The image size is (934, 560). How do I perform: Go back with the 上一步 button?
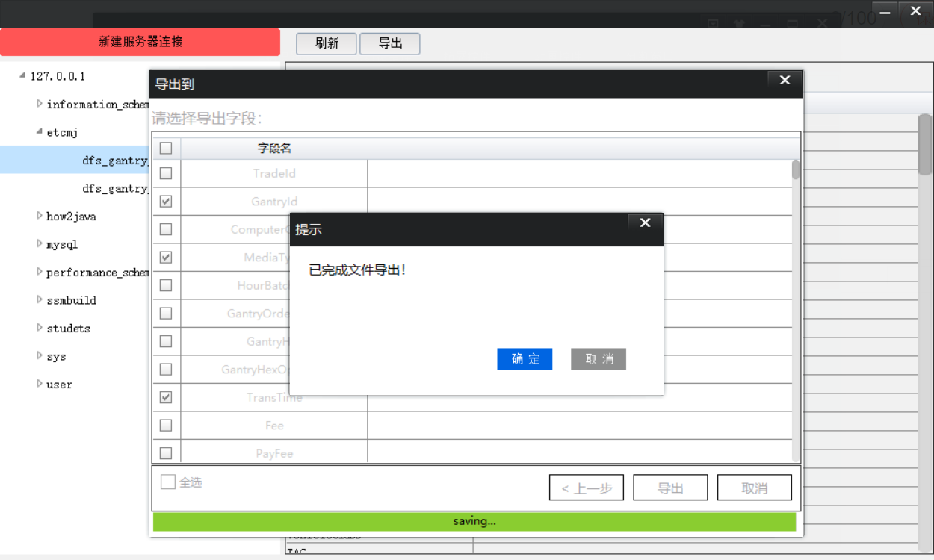tap(587, 488)
